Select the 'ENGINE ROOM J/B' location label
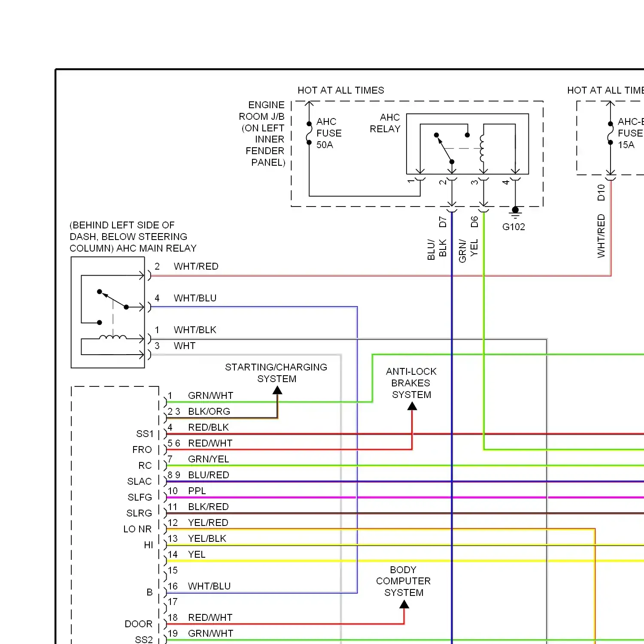 click(x=263, y=134)
